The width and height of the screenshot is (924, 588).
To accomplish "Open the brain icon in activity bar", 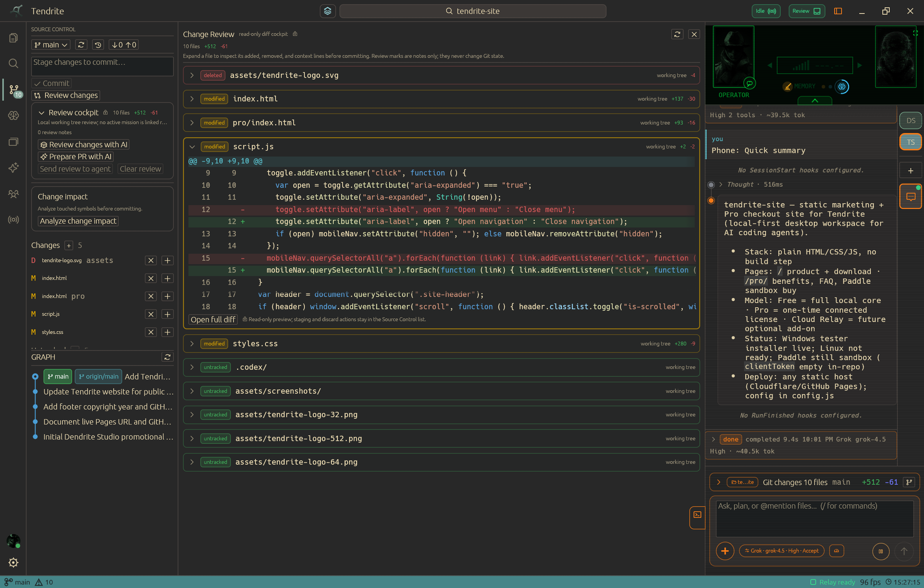I will click(13, 115).
